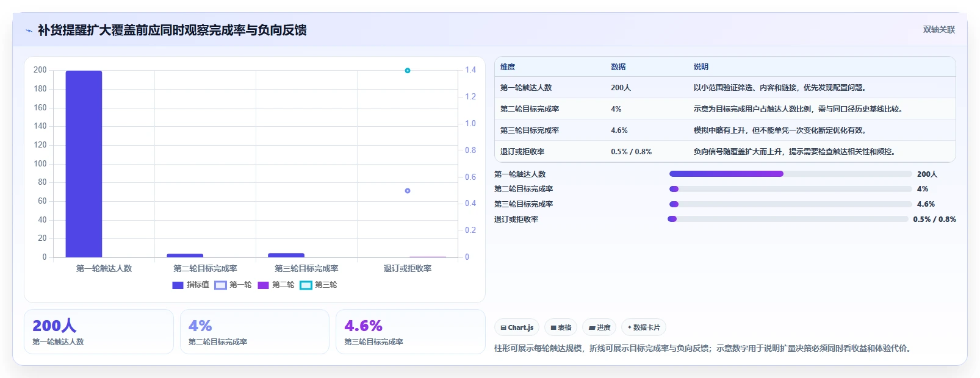The image size is (980, 378).
Task: Toggle the 指标值 legend item
Action: tap(190, 285)
